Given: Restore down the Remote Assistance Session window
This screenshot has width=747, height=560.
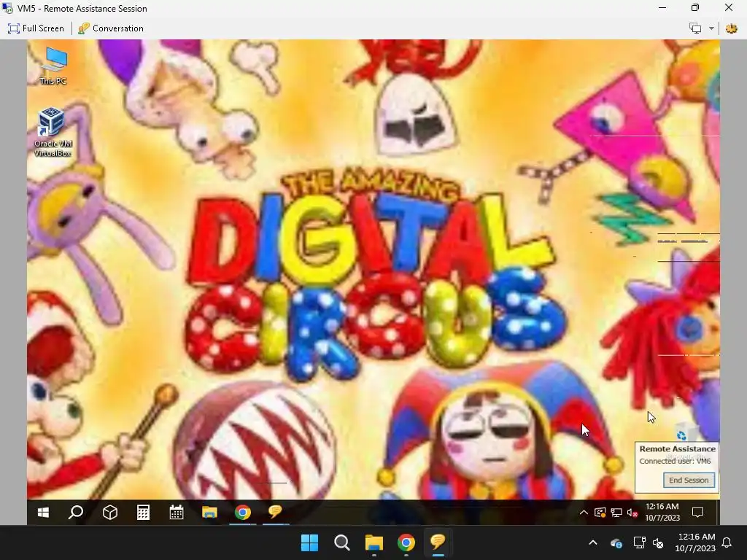Looking at the screenshot, I should click(x=695, y=7).
